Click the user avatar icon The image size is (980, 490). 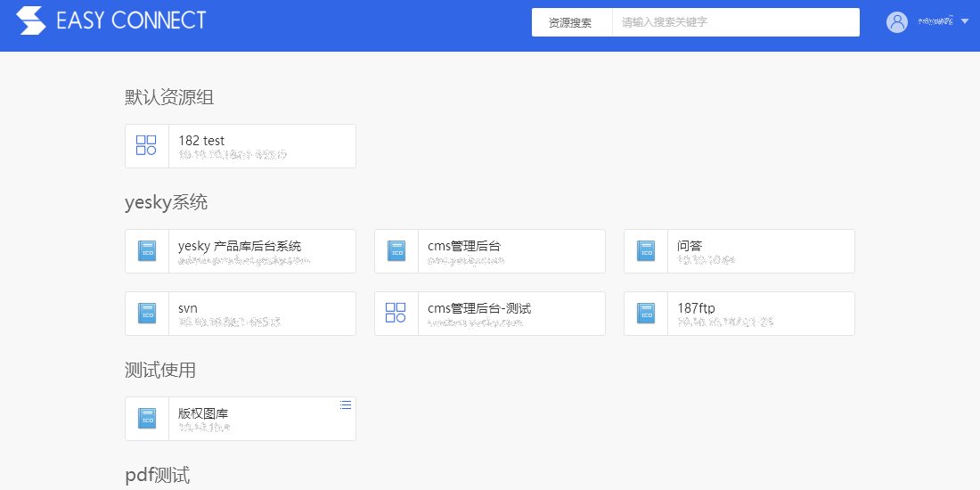(x=897, y=22)
